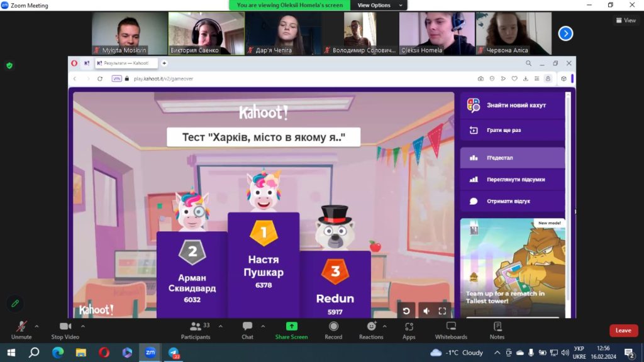This screenshot has width=644, height=362.
Task: Open browser downloads
Action: coord(526,79)
